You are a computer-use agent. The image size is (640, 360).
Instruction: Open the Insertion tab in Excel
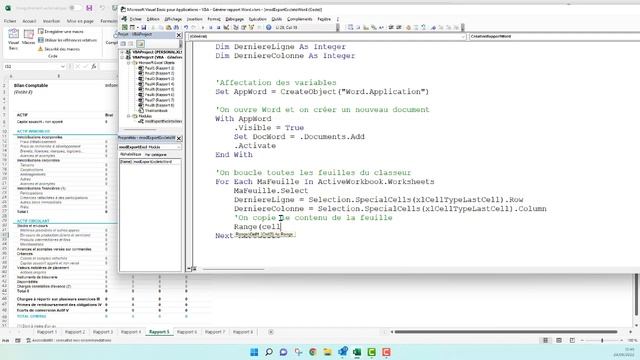[x=51, y=21]
